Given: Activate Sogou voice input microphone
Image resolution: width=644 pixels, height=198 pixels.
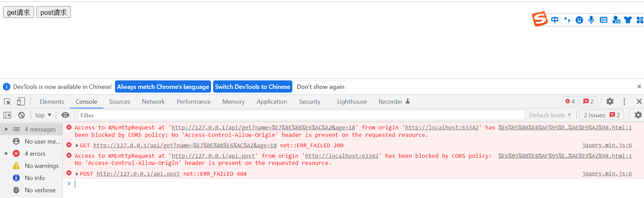Looking at the screenshot, I should pyautogui.click(x=591, y=20).
